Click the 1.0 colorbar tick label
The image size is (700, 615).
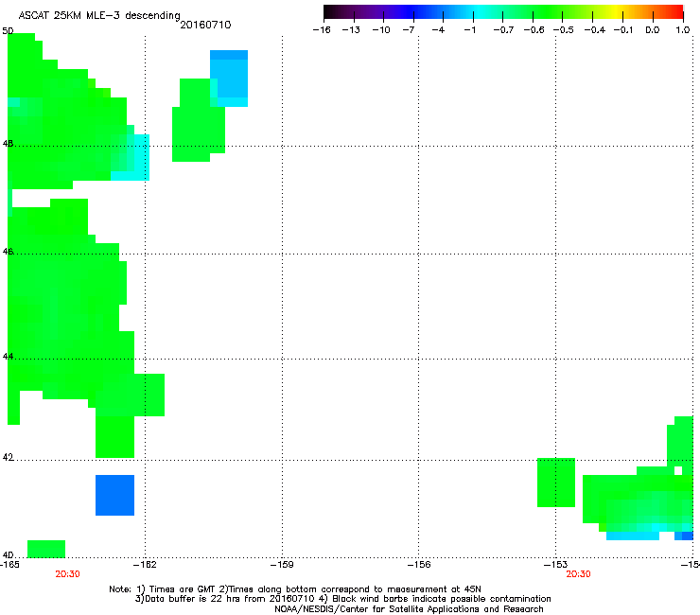point(683,30)
